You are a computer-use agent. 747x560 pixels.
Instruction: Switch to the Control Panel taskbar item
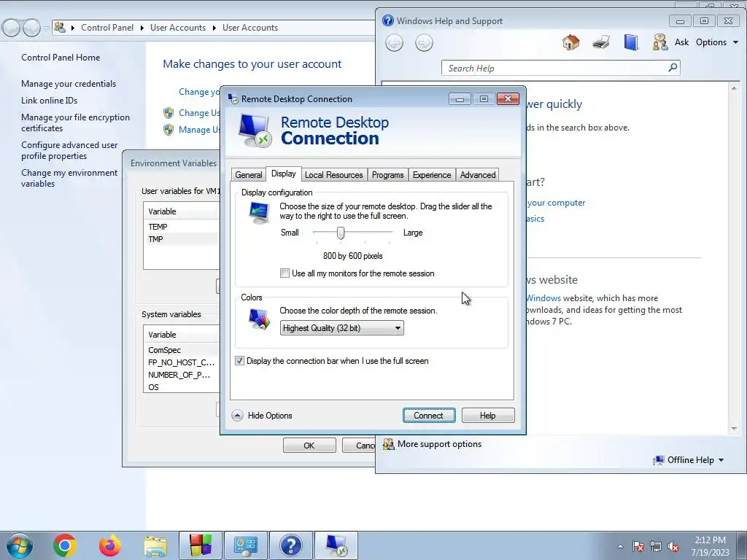pos(246,545)
